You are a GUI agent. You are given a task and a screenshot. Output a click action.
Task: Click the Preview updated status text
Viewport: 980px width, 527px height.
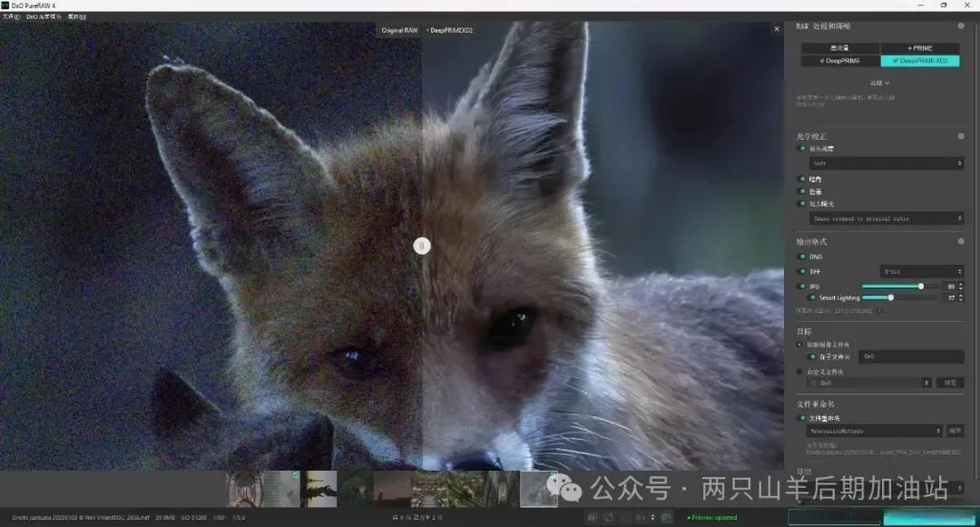pyautogui.click(x=712, y=518)
